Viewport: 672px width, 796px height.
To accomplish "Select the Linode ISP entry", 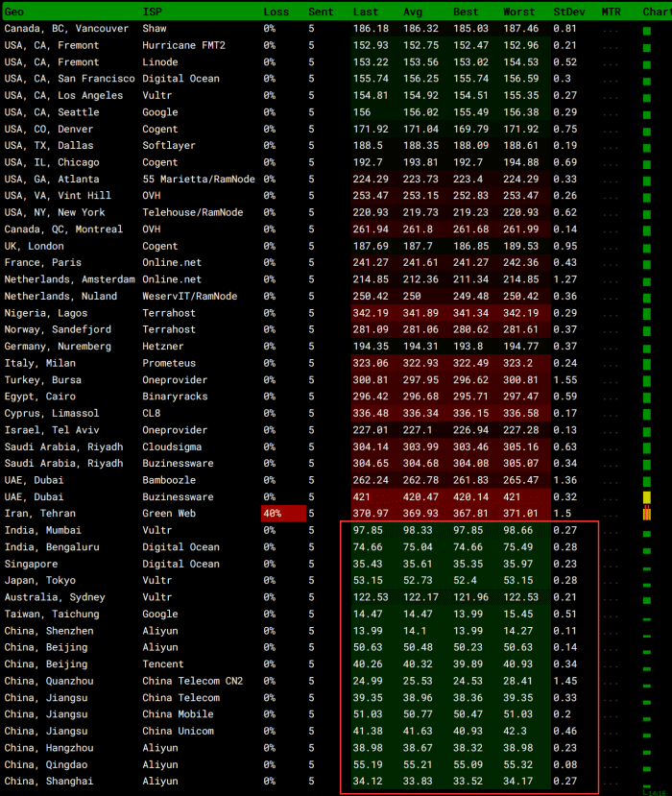I will (x=160, y=62).
